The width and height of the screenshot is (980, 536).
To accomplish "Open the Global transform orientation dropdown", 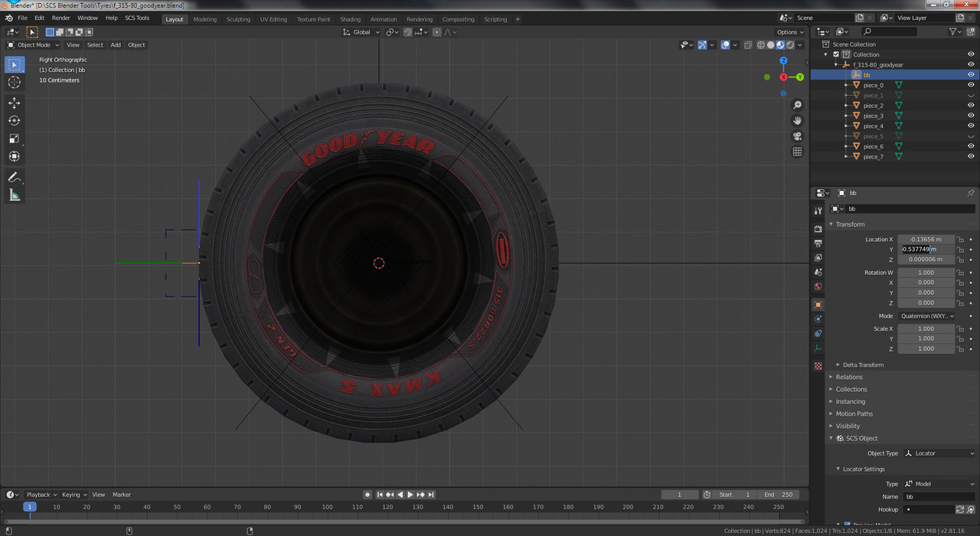I will coord(361,32).
